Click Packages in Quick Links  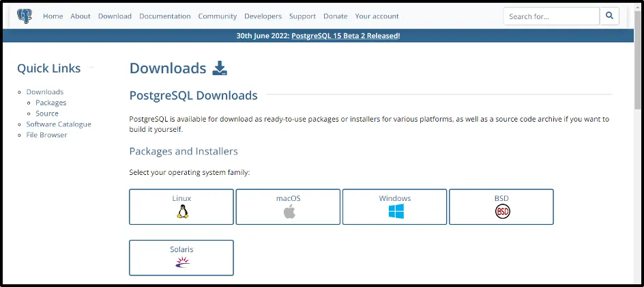coord(51,102)
